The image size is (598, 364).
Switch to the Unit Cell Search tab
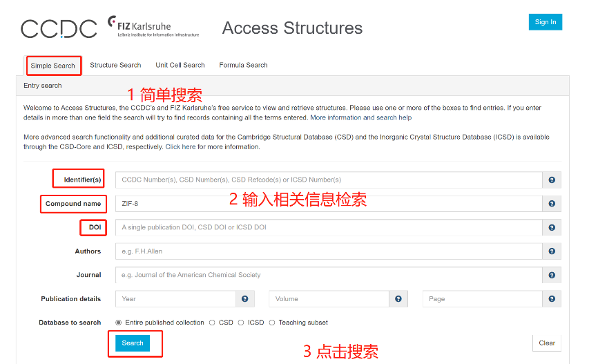[180, 65]
